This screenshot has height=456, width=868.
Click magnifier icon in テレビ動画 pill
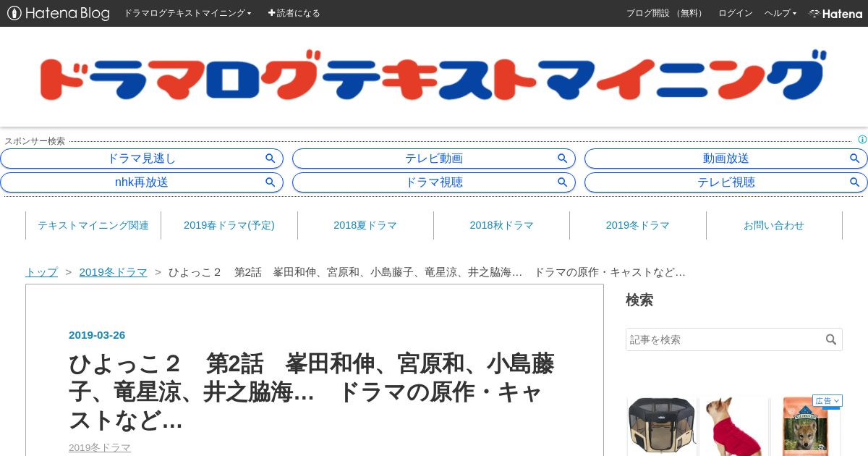[x=562, y=159]
